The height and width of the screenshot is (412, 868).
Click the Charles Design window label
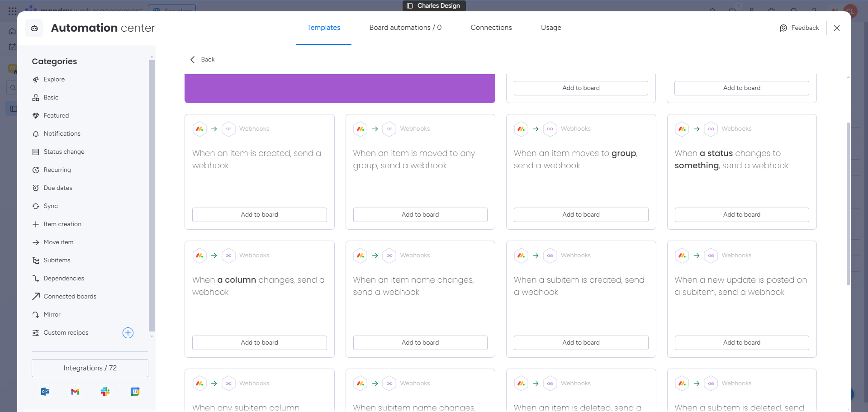click(434, 5)
